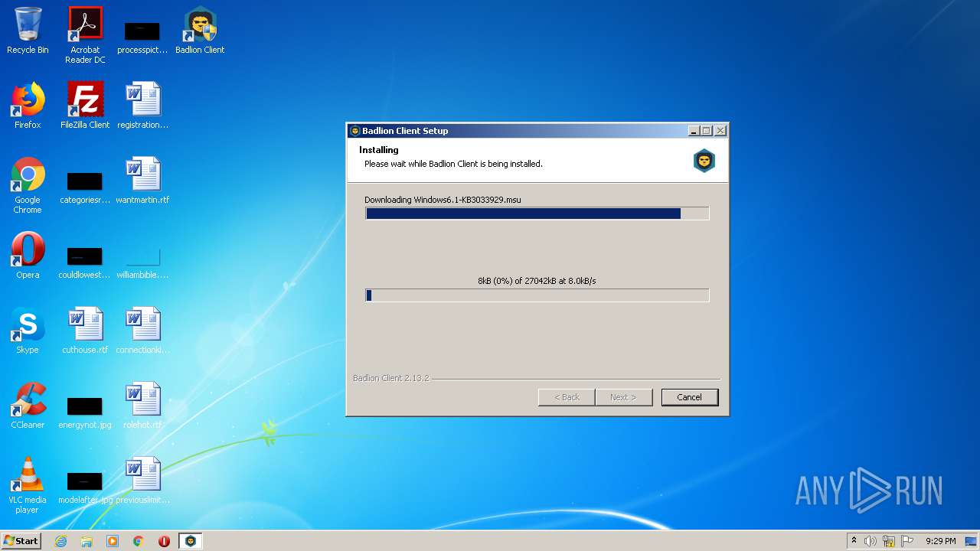Image resolution: width=980 pixels, height=551 pixels.
Task: Click Opera icon in taskbar
Action: (164, 541)
